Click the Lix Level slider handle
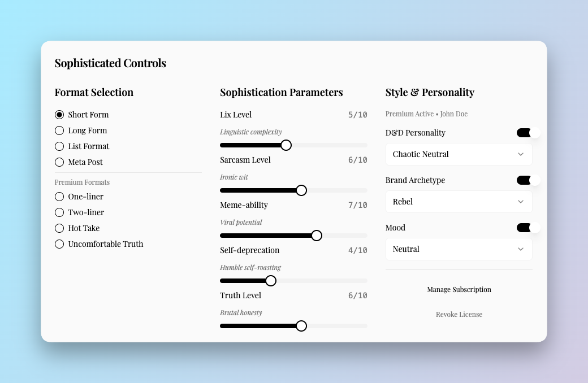 point(286,145)
